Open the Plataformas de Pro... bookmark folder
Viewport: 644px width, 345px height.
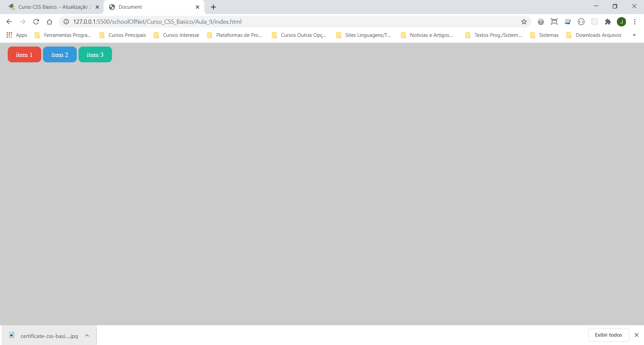click(235, 35)
